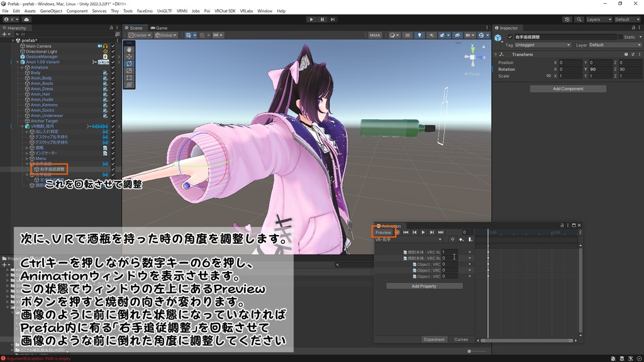The width and height of the screenshot is (644, 362).
Task: Jump to last frame in Animation window
Action: (x=441, y=233)
